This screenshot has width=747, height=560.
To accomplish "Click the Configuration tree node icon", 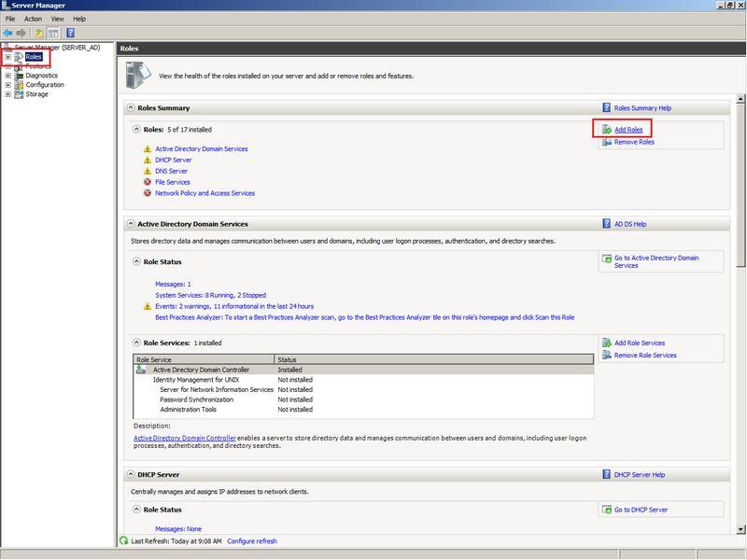I will point(19,85).
